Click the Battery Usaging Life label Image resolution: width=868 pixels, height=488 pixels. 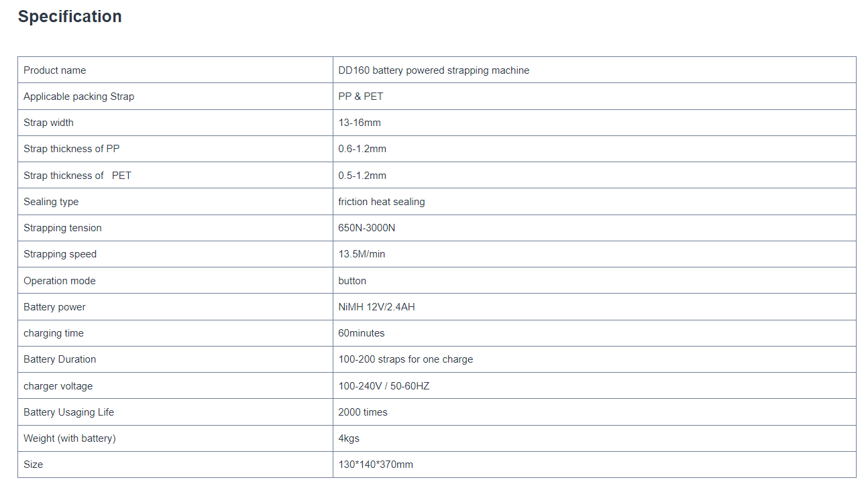[x=68, y=412]
